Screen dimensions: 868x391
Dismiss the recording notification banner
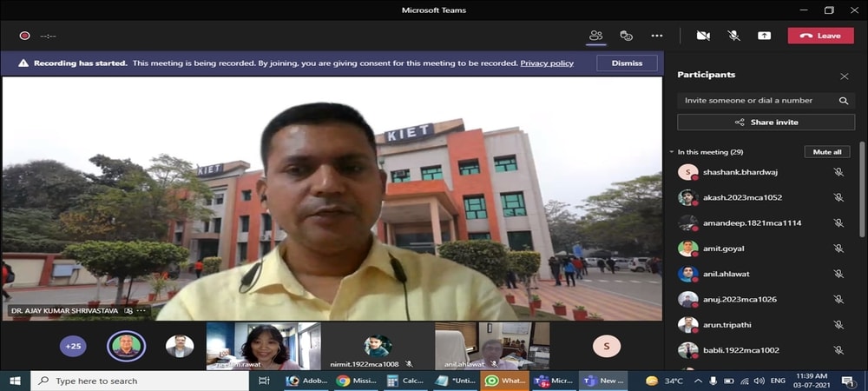627,63
